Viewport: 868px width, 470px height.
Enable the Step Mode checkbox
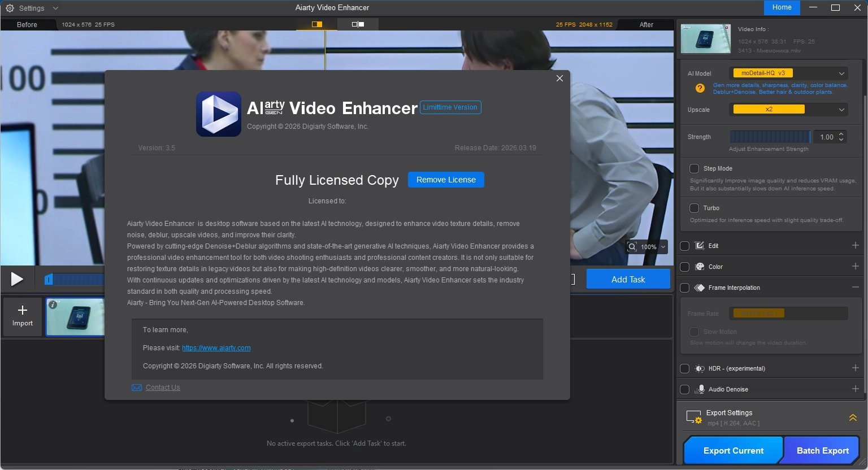[x=694, y=168]
